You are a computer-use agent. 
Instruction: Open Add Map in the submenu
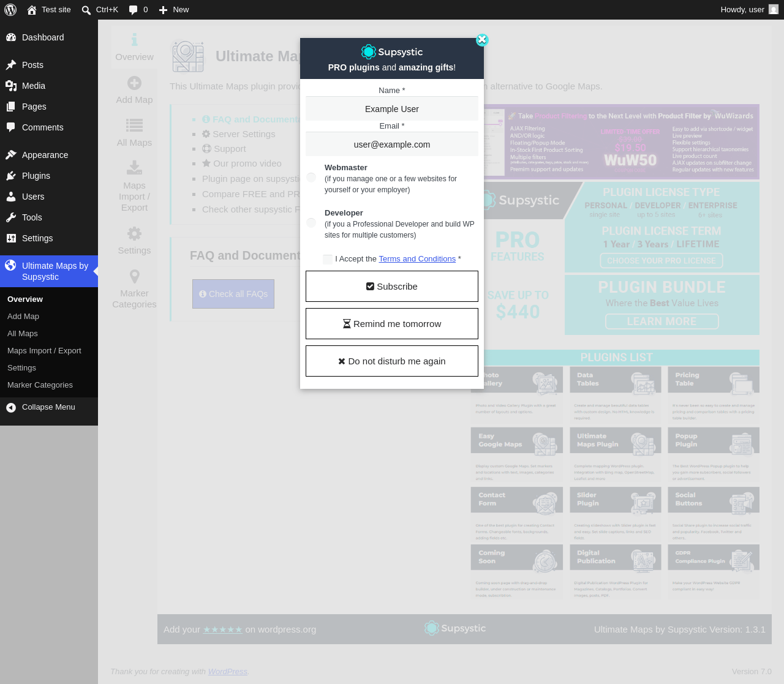click(23, 317)
